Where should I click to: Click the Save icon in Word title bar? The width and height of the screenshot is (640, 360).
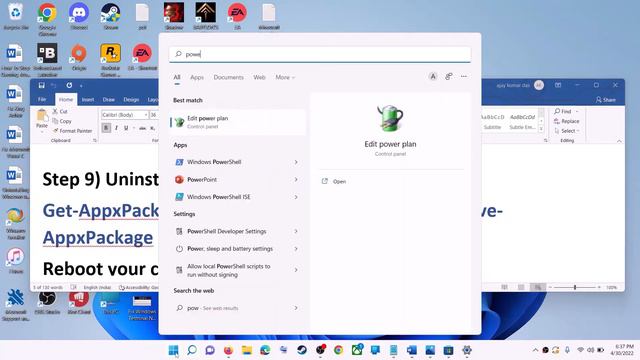pos(41,85)
